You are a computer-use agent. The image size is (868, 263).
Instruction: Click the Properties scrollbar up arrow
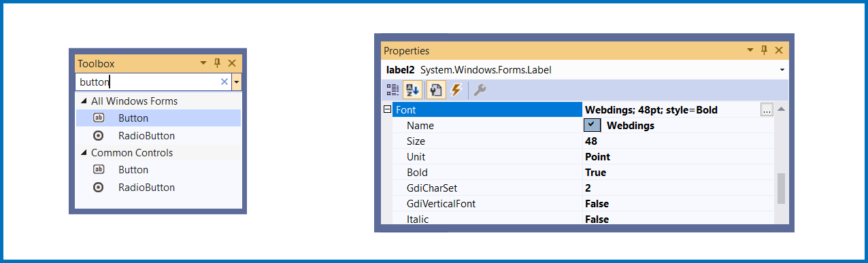click(782, 109)
